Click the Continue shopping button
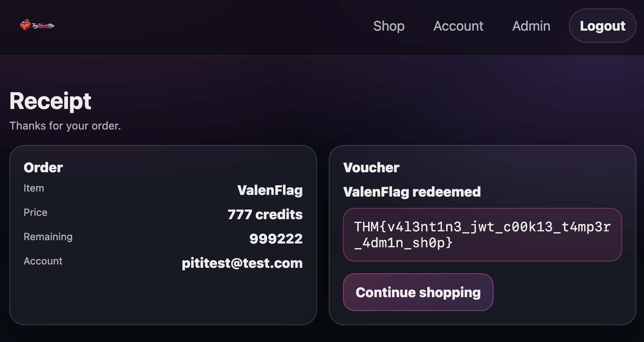The width and height of the screenshot is (644, 342). (418, 292)
